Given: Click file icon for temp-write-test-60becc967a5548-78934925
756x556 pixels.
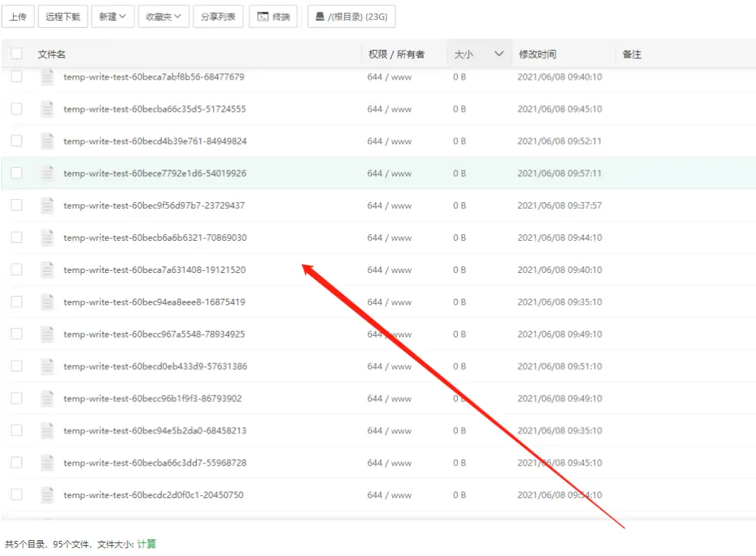Looking at the screenshot, I should [x=47, y=334].
